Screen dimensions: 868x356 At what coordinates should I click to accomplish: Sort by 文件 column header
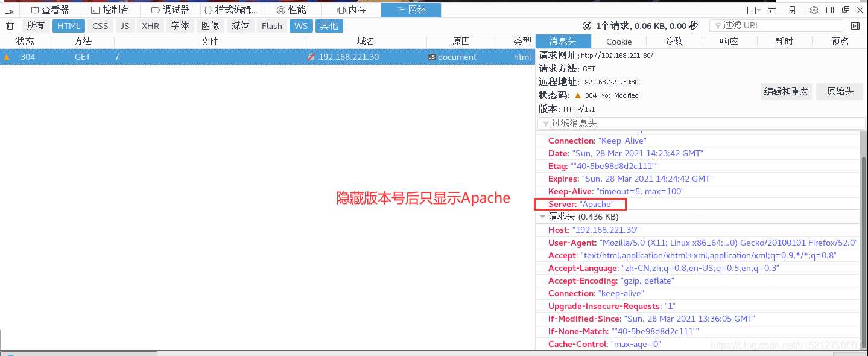pyautogui.click(x=209, y=41)
